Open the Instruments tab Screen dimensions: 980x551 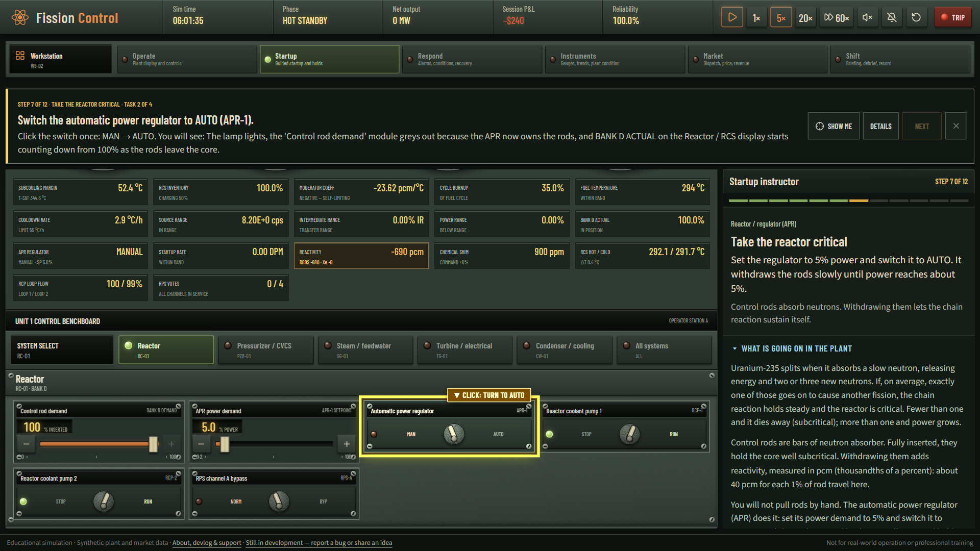pos(615,59)
